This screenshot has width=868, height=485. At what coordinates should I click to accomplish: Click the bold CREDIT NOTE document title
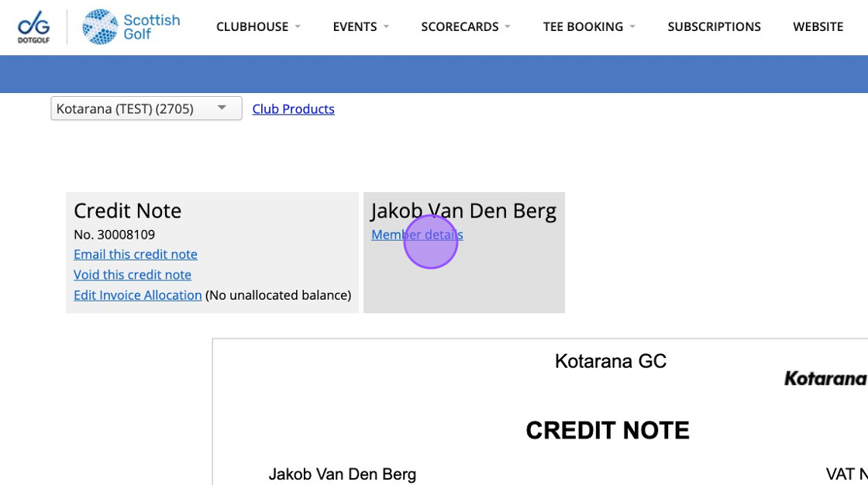click(608, 431)
